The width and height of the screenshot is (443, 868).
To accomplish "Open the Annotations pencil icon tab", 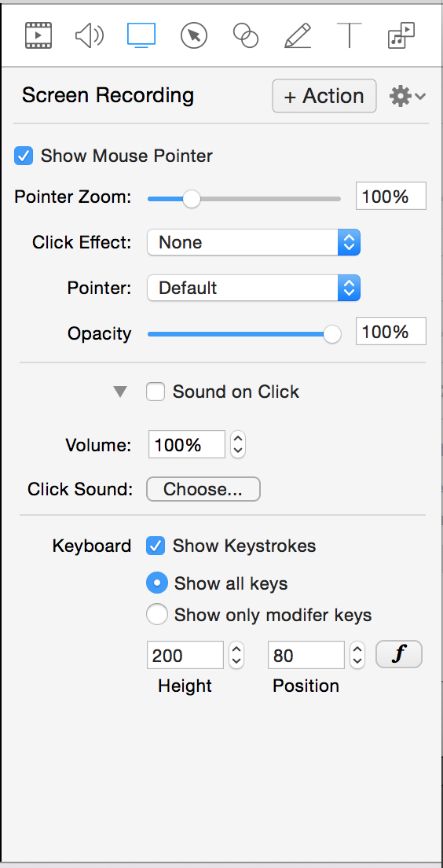I will [298, 36].
